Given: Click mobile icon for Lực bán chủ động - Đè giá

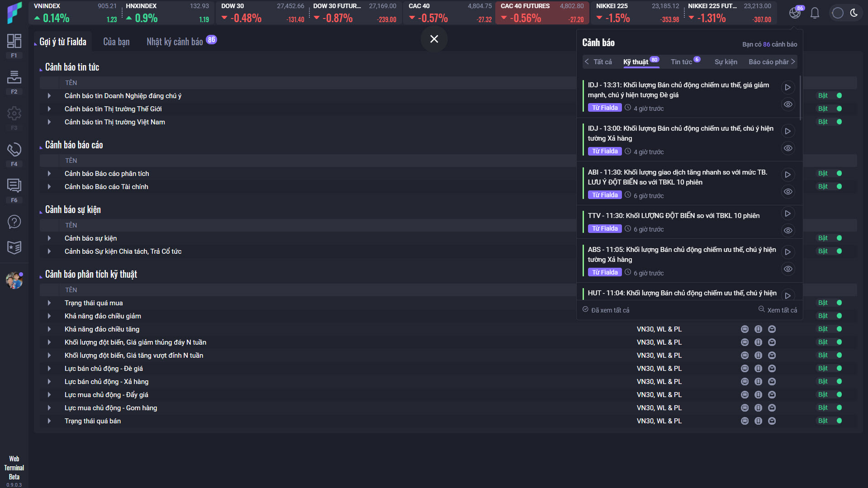Looking at the screenshot, I should coord(758,369).
